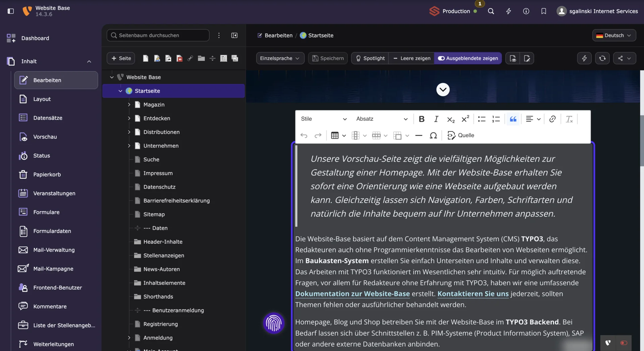Viewport: 644px width, 351px height.
Task: Clear cache with docheader flash icon
Action: 584,58
